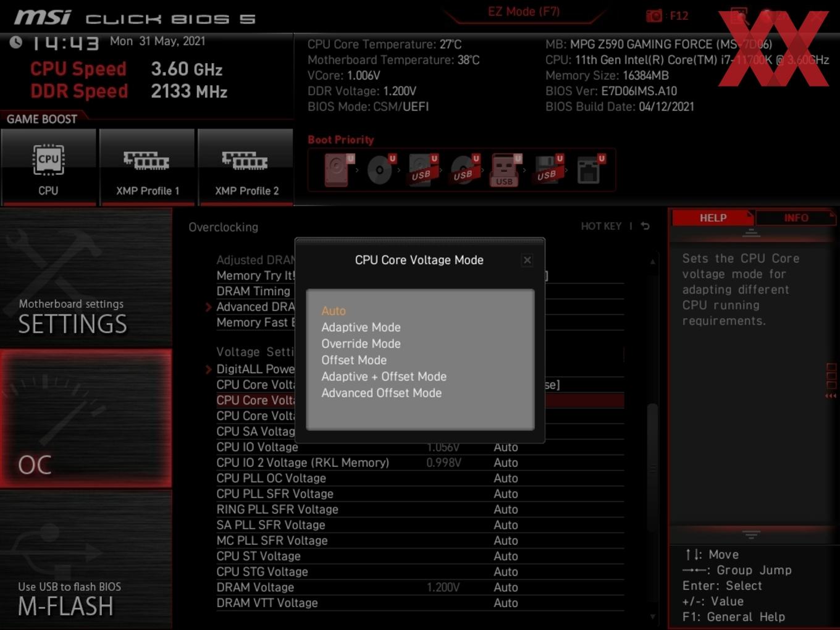840x630 pixels.
Task: Select the CPU ST Voltage row
Action: tap(420, 556)
